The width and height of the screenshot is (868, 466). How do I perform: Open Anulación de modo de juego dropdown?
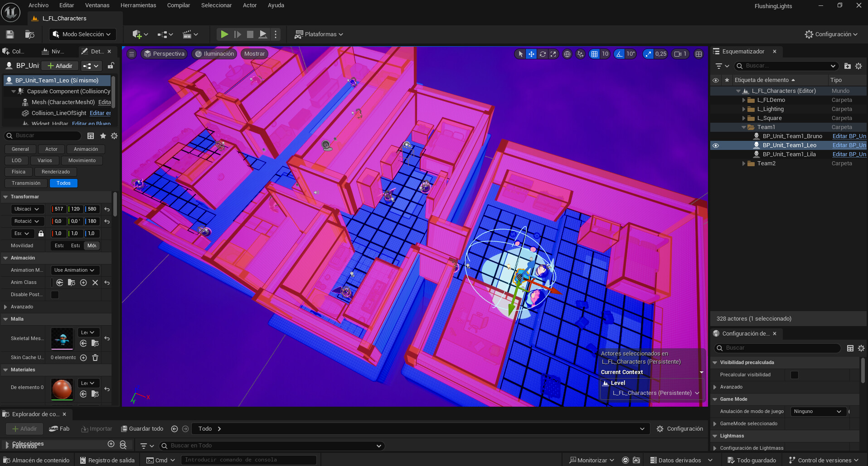tap(818, 412)
